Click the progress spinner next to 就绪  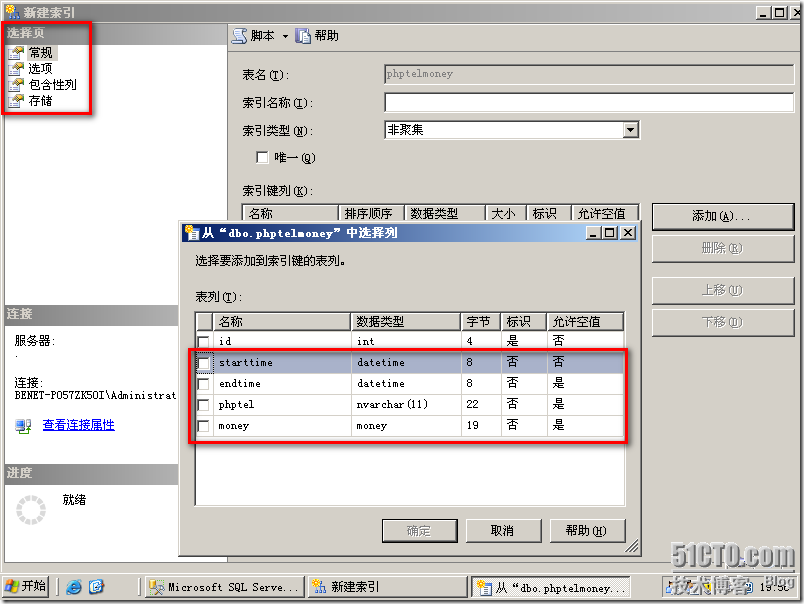(x=31, y=510)
